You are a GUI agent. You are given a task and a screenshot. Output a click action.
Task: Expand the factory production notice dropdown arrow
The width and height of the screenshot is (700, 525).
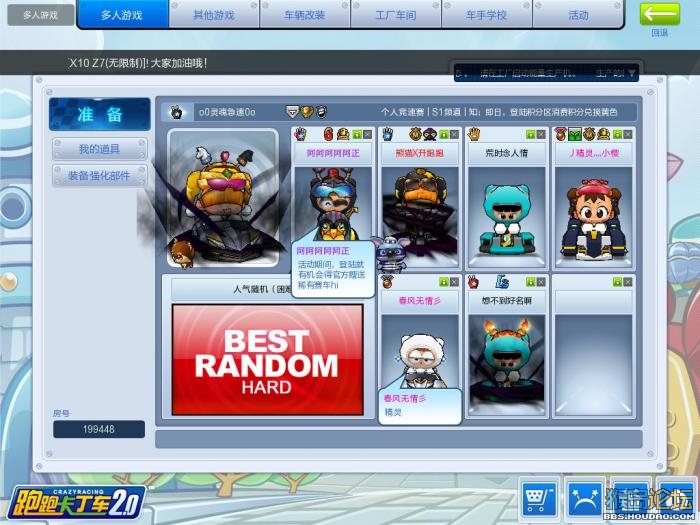click(x=631, y=73)
